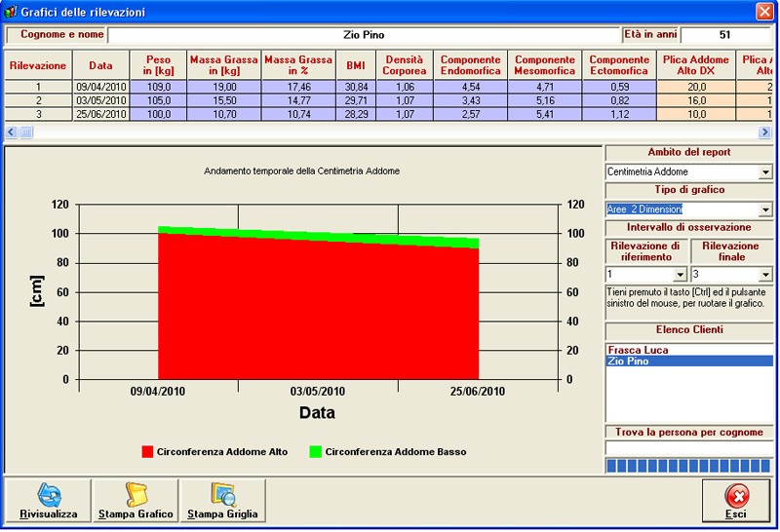Click the red Circonferenza Addome Alto swatch
The height and width of the screenshot is (532, 780).
pos(147,451)
